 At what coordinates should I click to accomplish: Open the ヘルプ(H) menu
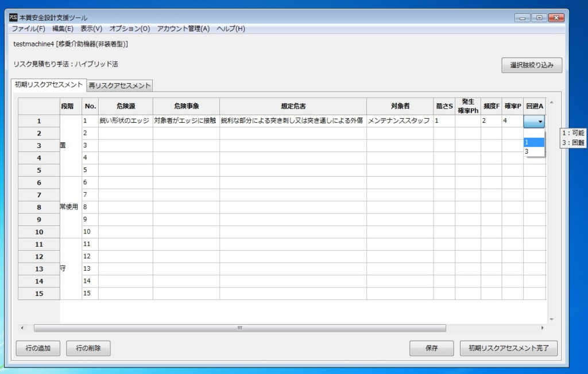coord(231,29)
